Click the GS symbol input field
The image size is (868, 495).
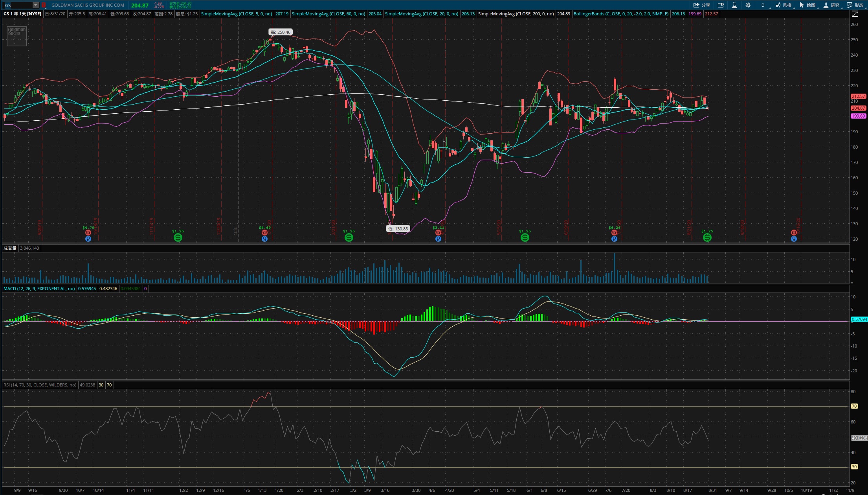(17, 5)
